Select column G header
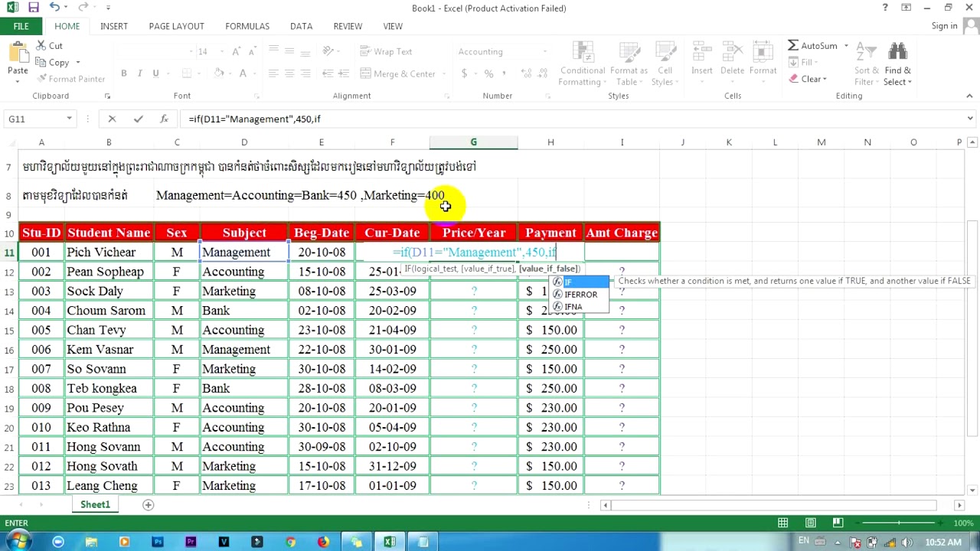The height and width of the screenshot is (551, 980). (473, 142)
